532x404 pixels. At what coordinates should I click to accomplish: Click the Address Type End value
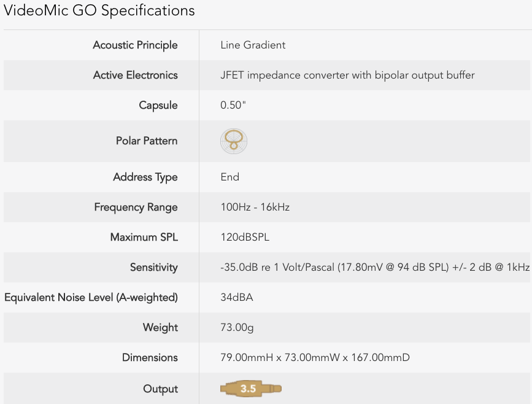coord(229,177)
